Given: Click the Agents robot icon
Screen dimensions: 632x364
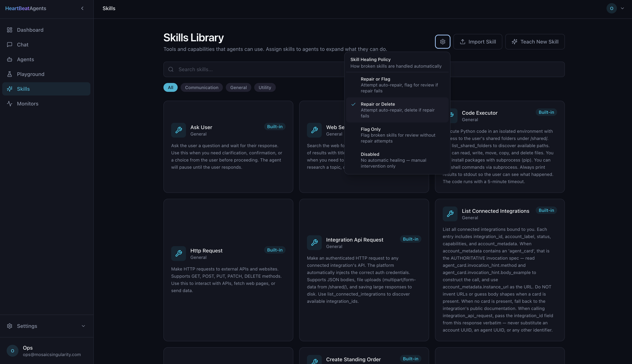Looking at the screenshot, I should 10,60.
